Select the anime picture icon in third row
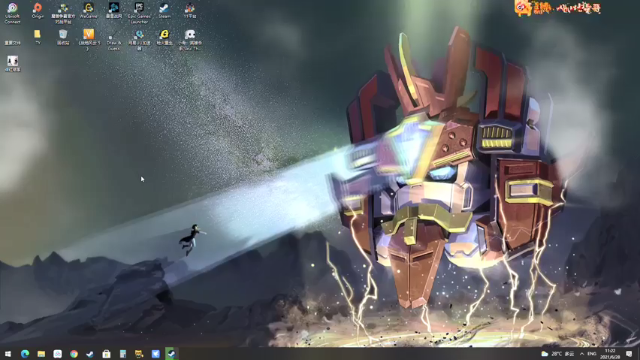 pos(12,63)
